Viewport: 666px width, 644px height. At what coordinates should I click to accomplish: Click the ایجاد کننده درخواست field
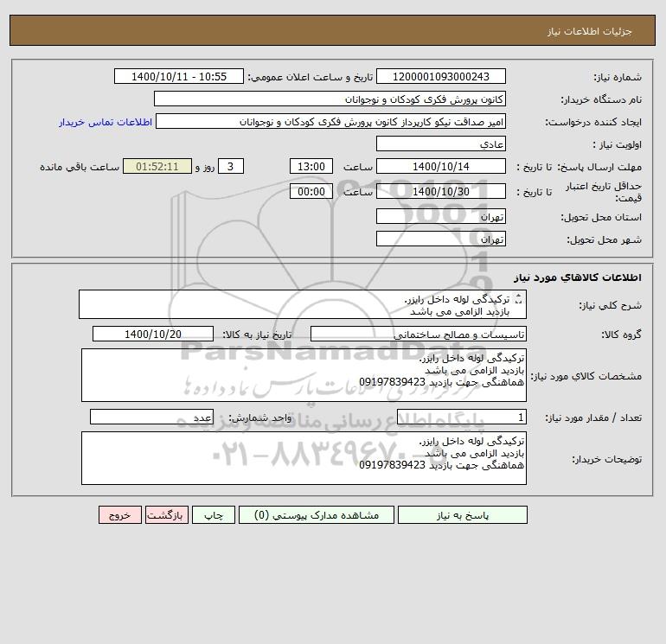click(x=330, y=121)
